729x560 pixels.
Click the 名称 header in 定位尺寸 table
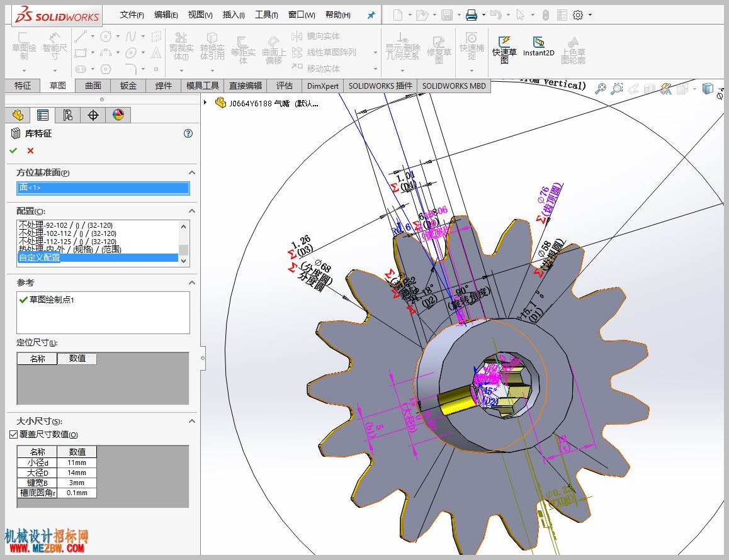pyautogui.click(x=37, y=358)
